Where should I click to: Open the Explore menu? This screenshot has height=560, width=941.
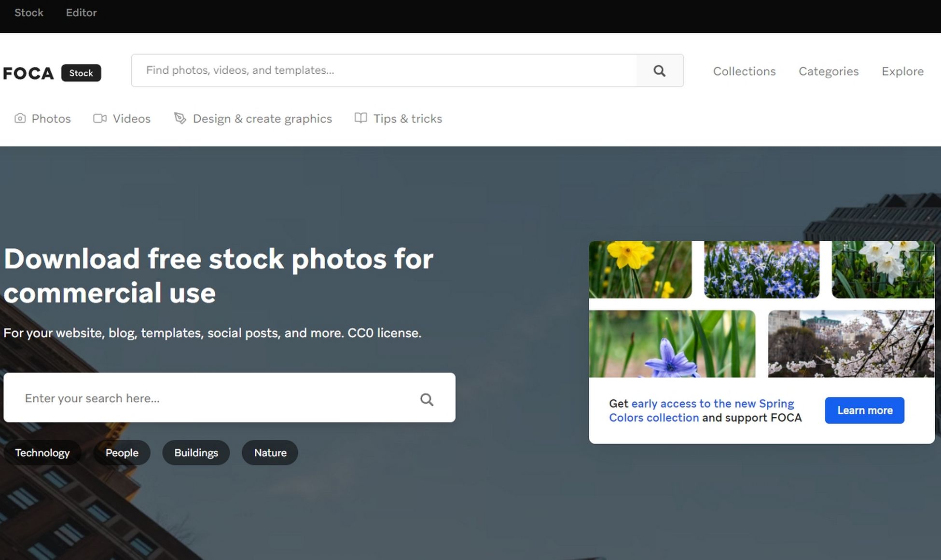pos(902,71)
